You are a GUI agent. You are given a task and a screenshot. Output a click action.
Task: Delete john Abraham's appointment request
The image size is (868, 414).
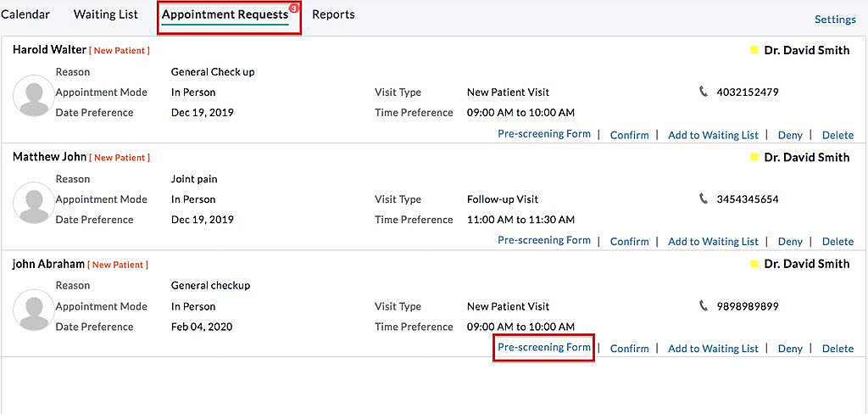coord(837,349)
